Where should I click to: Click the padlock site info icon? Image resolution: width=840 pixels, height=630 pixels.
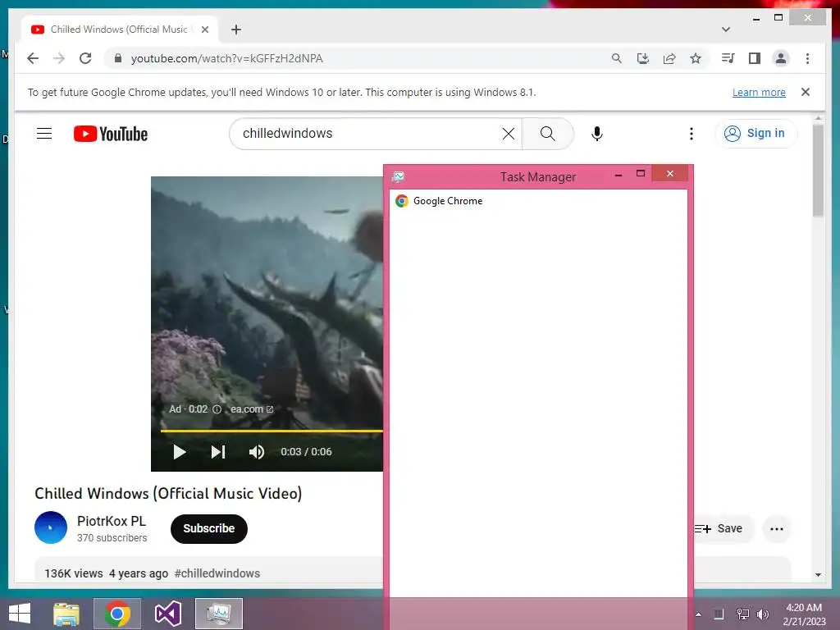(x=118, y=58)
